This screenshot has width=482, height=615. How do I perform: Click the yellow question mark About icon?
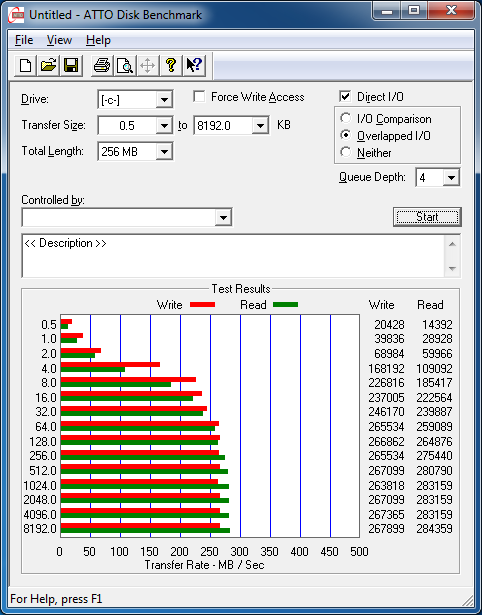tap(171, 65)
